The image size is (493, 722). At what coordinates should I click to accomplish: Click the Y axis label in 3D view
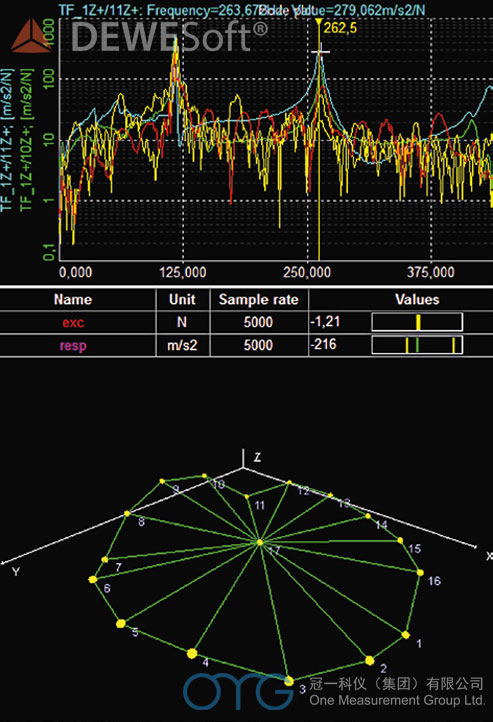tap(16, 572)
